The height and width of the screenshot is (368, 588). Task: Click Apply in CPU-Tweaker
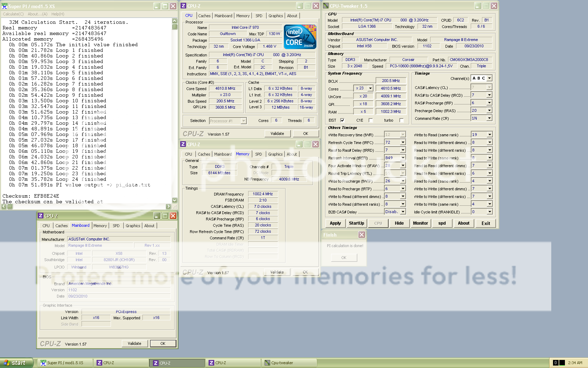[335, 223]
